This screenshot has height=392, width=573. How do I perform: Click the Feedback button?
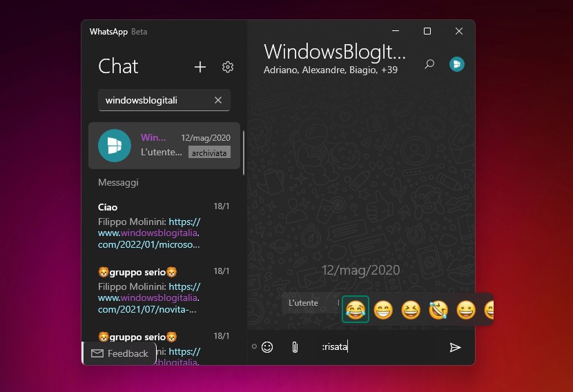(119, 353)
